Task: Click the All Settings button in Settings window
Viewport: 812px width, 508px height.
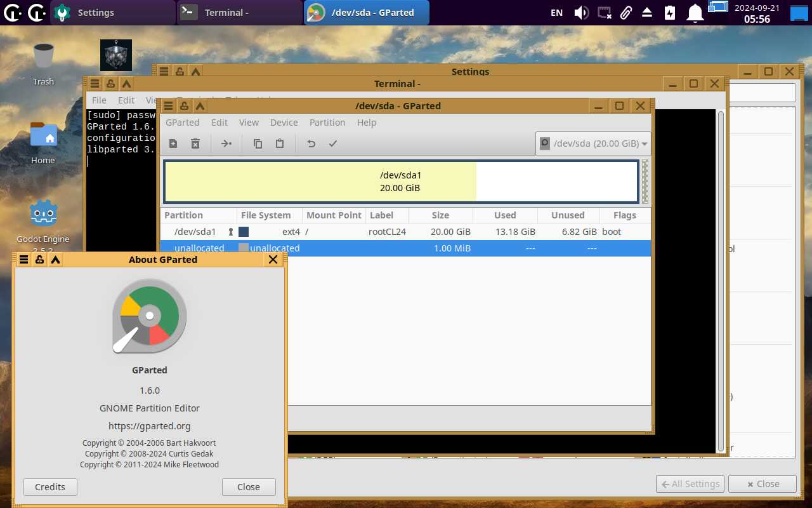Action: tap(690, 484)
